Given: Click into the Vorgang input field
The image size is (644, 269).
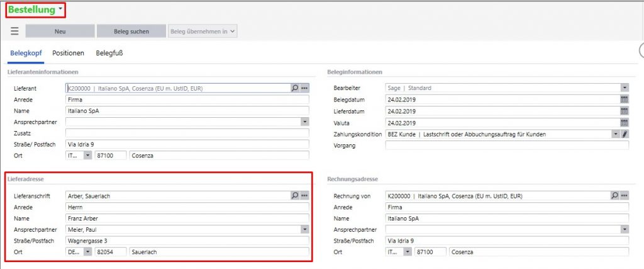Looking at the screenshot, I should 506,146.
